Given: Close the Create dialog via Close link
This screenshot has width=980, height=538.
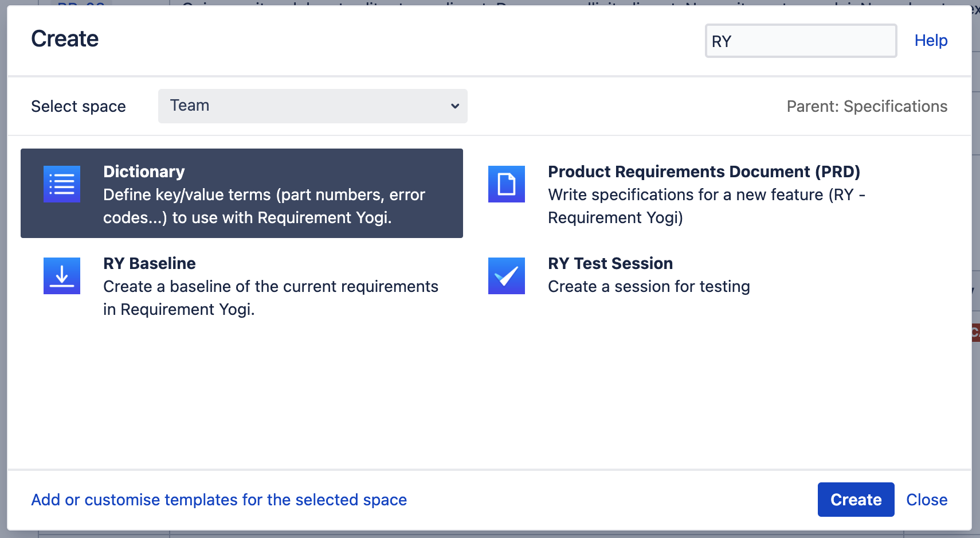Looking at the screenshot, I should point(926,500).
